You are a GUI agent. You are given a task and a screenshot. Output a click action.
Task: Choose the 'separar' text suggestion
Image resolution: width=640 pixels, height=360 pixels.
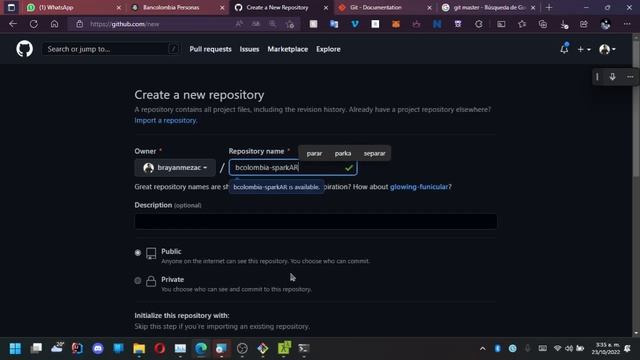pos(374,153)
